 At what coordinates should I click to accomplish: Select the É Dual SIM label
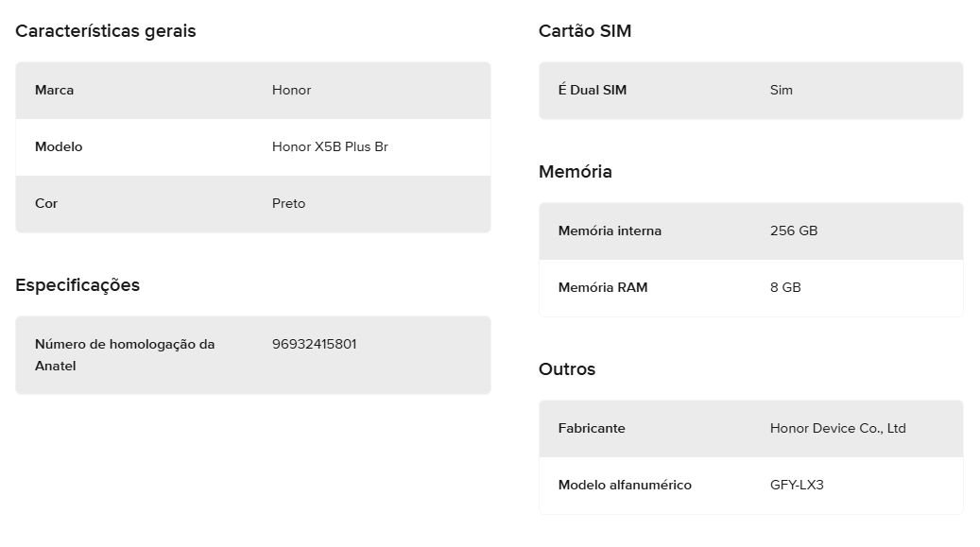point(593,90)
